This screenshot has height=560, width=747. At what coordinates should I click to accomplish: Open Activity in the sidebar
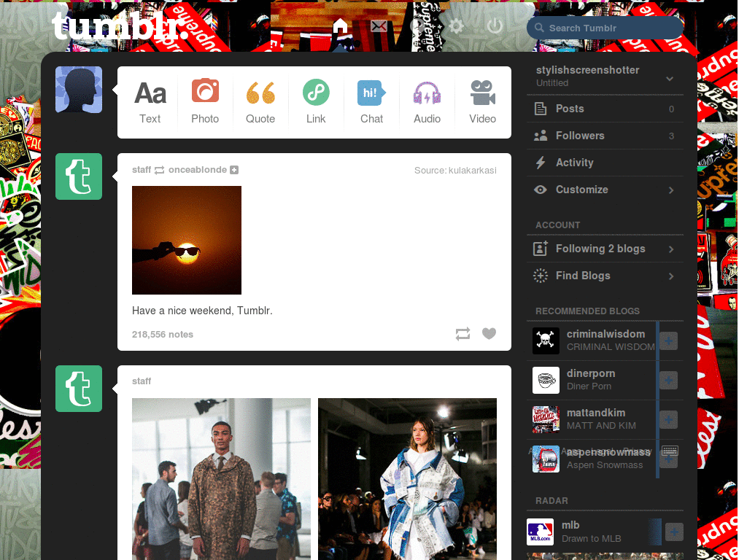(605, 163)
